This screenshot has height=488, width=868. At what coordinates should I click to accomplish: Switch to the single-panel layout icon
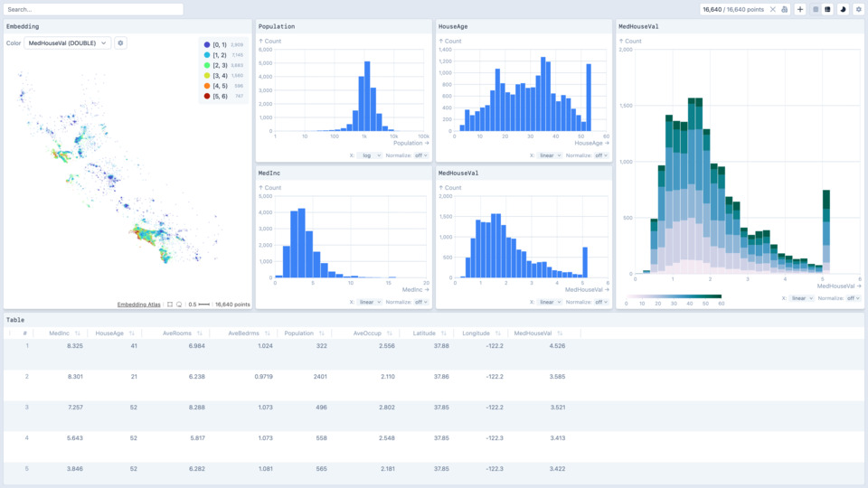816,9
